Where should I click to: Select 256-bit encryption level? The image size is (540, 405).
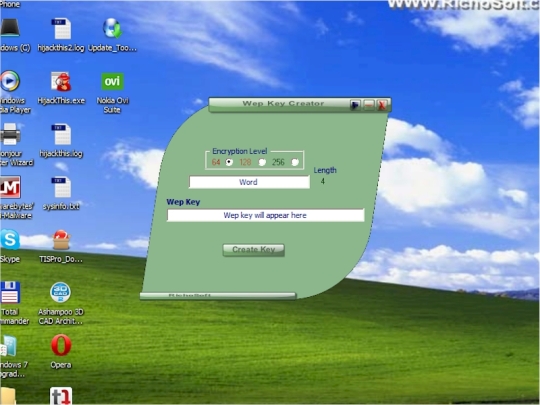pos(295,162)
